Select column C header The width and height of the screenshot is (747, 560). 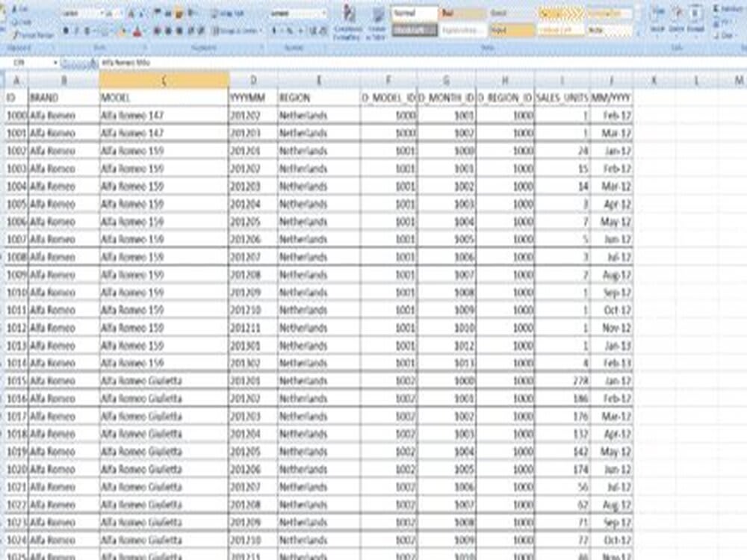coord(164,81)
